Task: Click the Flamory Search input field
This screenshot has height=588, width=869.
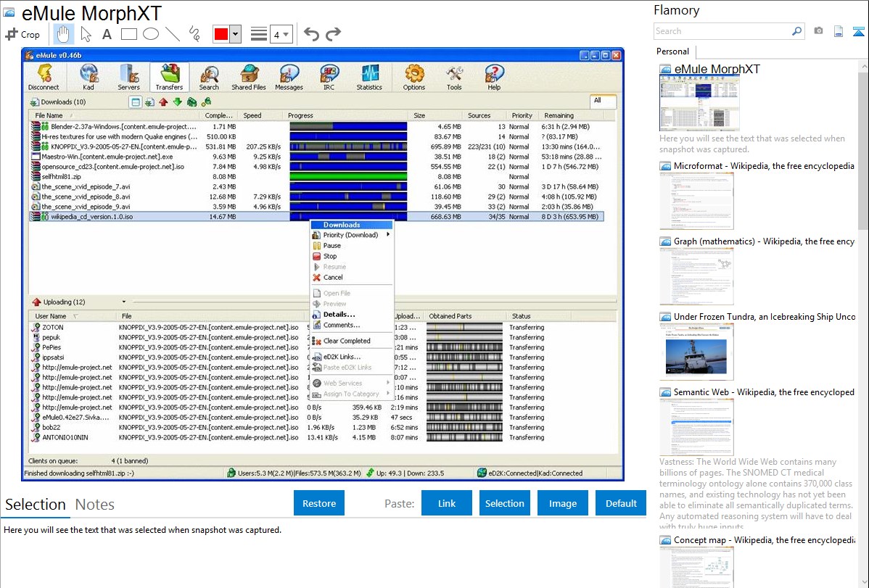Action: pos(722,31)
